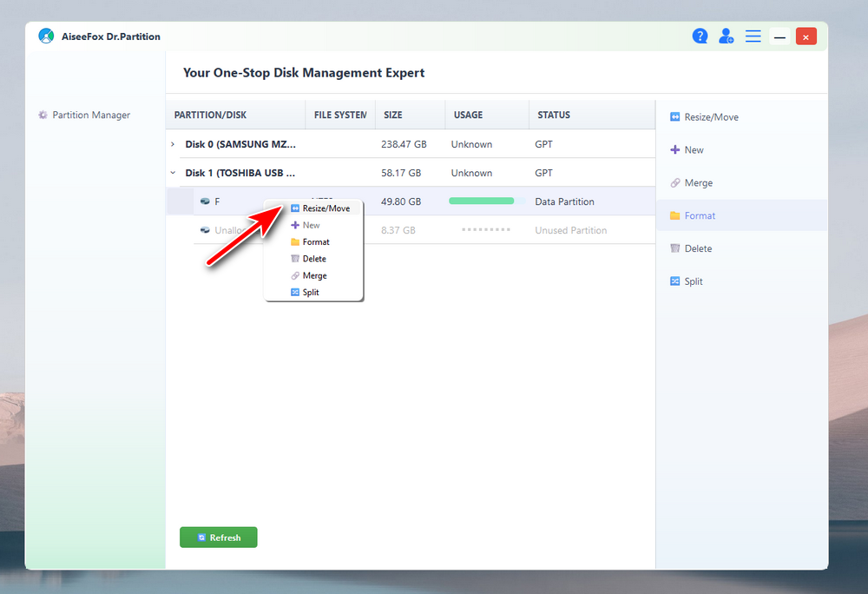Click the Split icon in right panel
Screen dimensions: 868x594
pyautogui.click(x=675, y=281)
